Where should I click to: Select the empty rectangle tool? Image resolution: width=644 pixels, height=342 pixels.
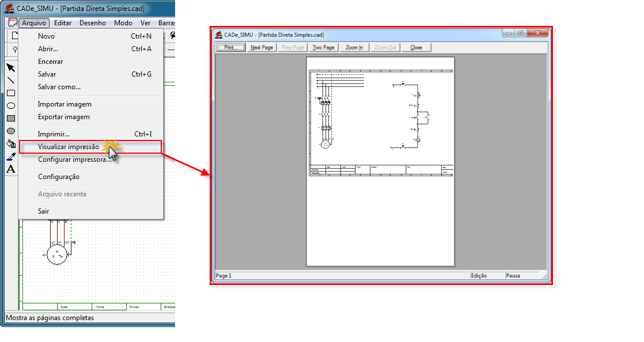tap(10, 93)
